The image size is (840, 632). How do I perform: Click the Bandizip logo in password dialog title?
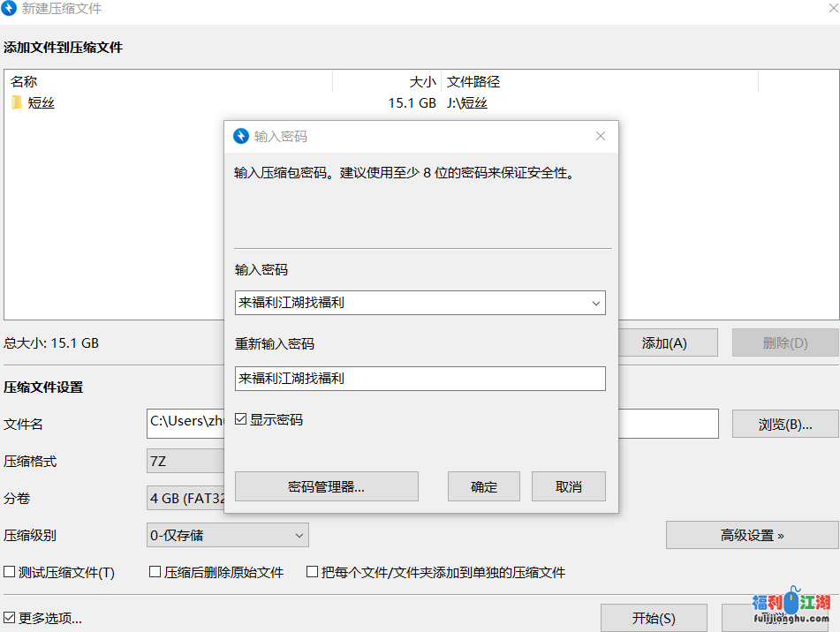point(240,137)
